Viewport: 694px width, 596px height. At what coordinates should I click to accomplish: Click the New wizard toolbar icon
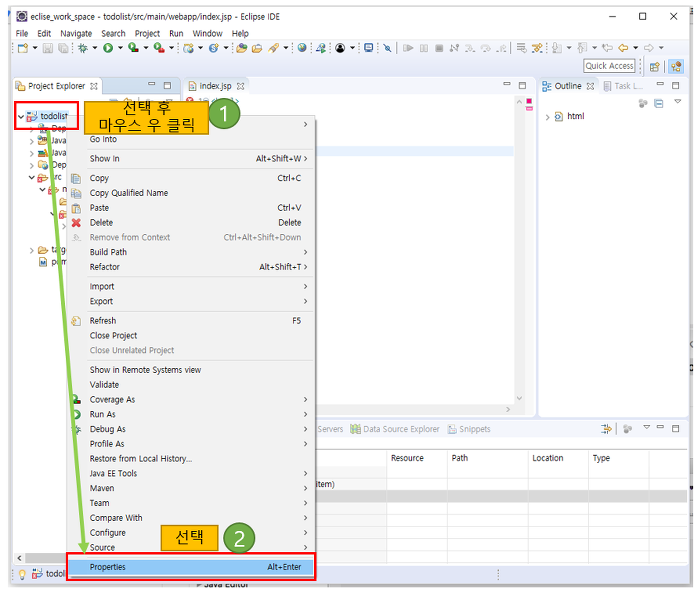tap(23, 48)
